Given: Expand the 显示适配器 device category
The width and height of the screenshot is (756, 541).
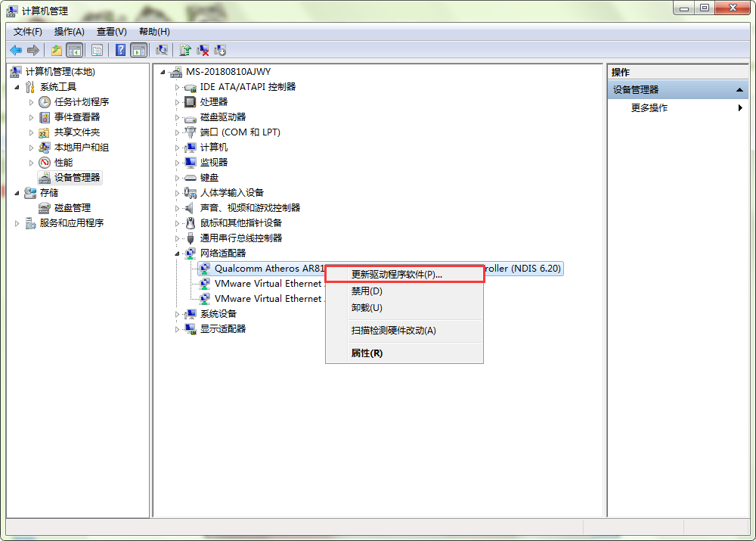Looking at the screenshot, I should [x=178, y=329].
